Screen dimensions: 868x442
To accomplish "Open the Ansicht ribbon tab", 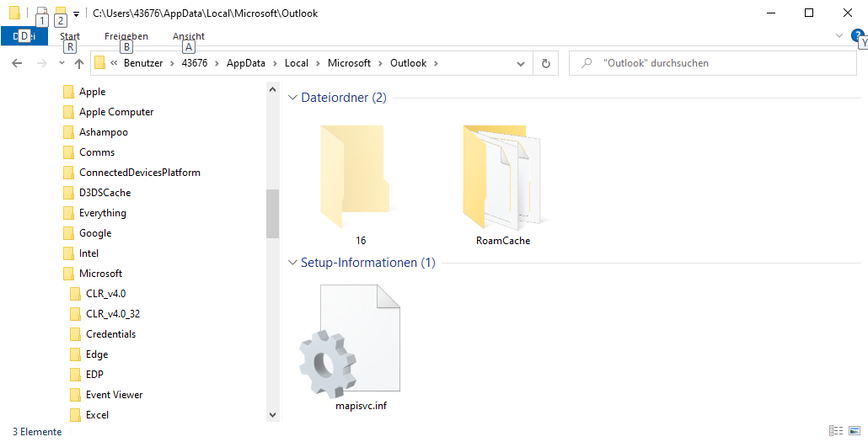I will point(189,36).
